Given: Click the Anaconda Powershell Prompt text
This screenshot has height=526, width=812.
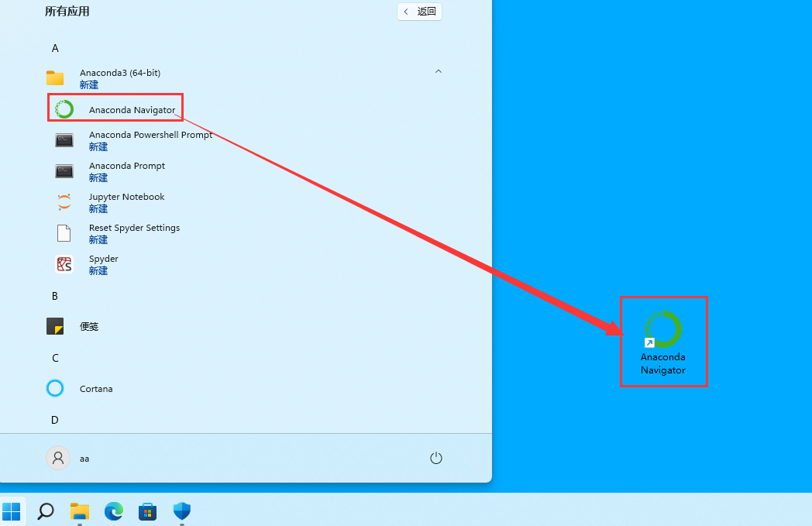Looking at the screenshot, I should pos(150,135).
